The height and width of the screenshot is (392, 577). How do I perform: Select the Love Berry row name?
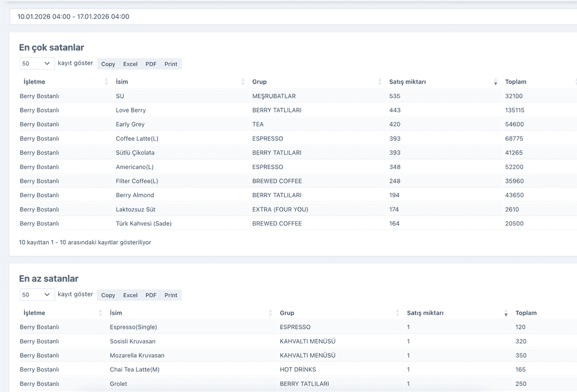[130, 110]
